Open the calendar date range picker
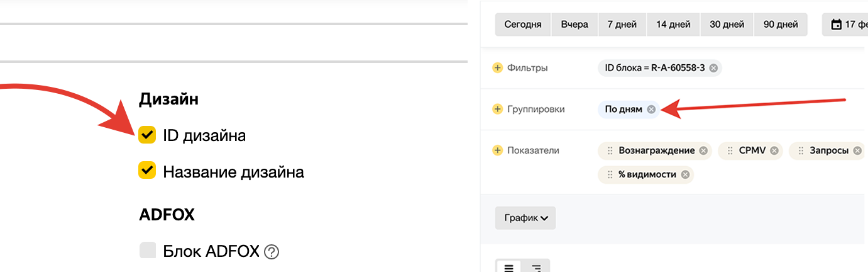Screen dimensions: 868x272 [x=837, y=25]
